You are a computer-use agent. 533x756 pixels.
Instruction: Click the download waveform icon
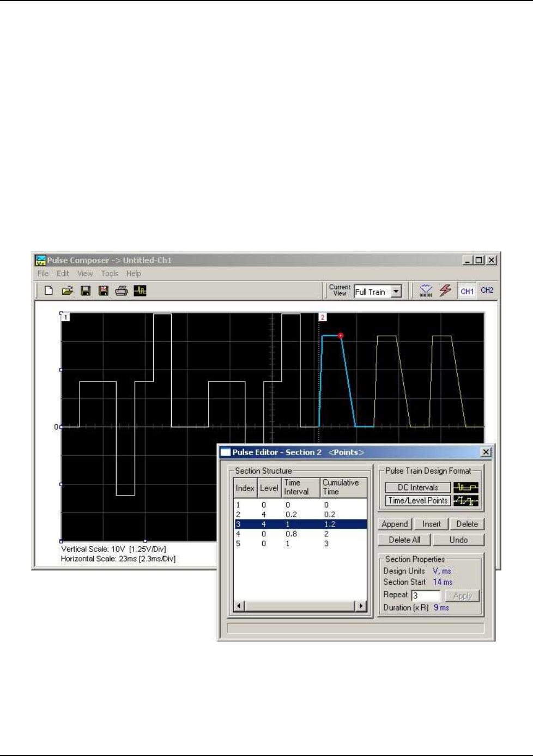pos(426,291)
